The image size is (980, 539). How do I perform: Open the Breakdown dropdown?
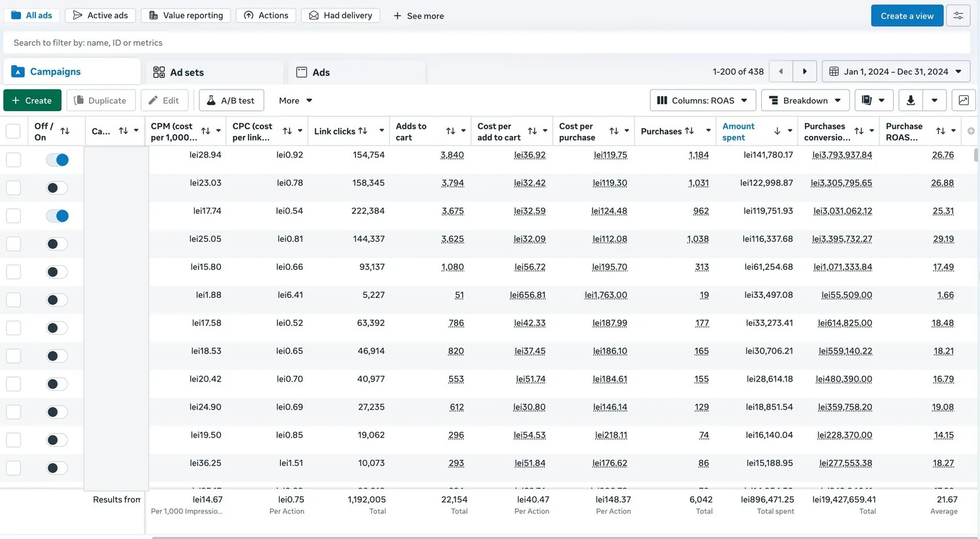tap(806, 101)
